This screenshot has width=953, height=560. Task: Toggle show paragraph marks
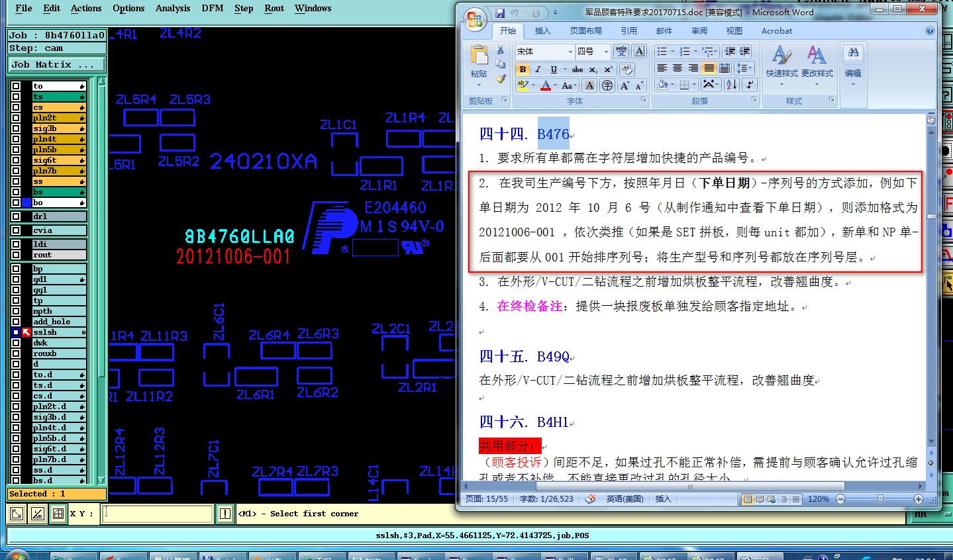pyautogui.click(x=750, y=85)
